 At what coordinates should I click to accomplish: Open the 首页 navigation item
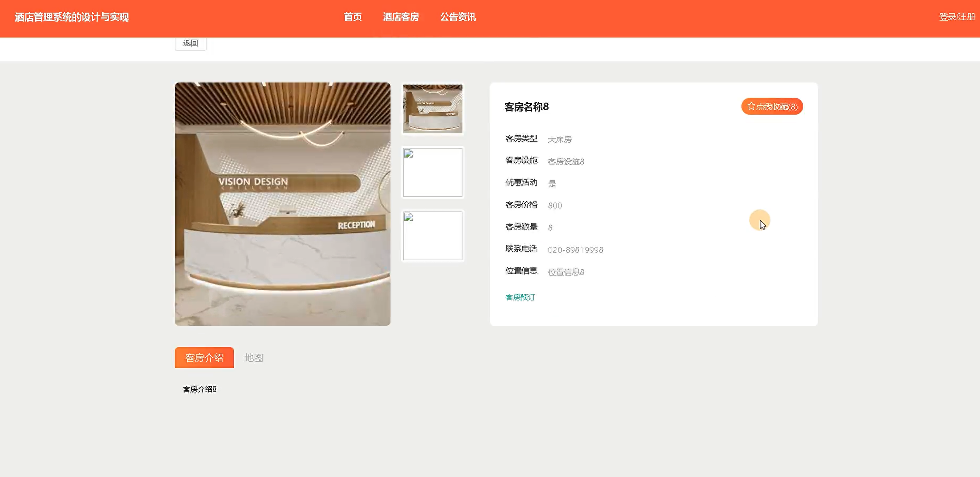[353, 17]
